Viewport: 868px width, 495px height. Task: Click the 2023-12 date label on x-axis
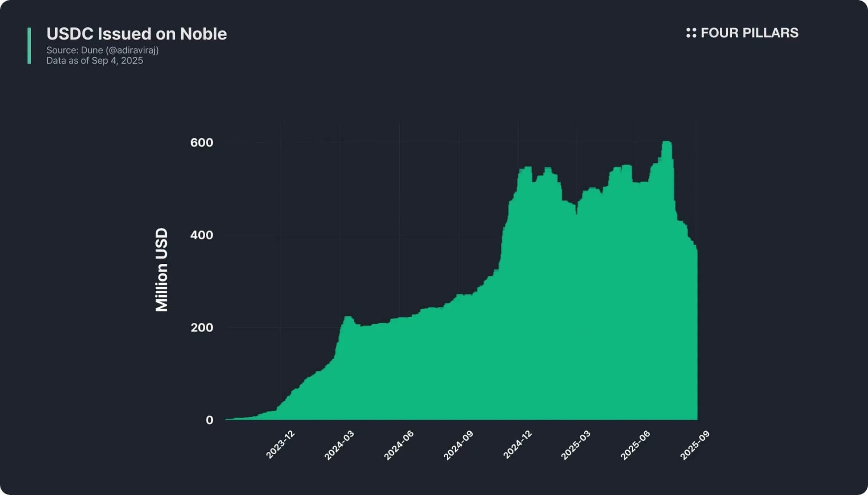pos(280,445)
